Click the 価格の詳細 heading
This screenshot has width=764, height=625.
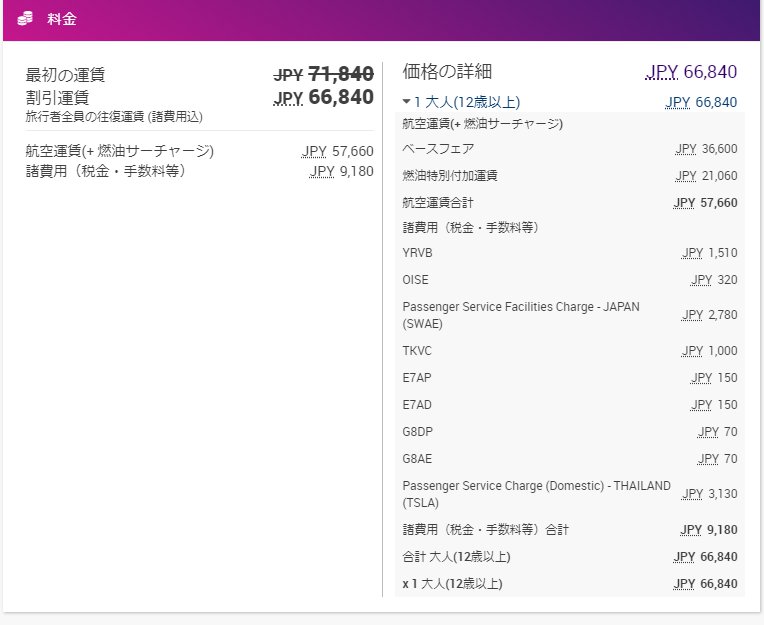point(447,72)
